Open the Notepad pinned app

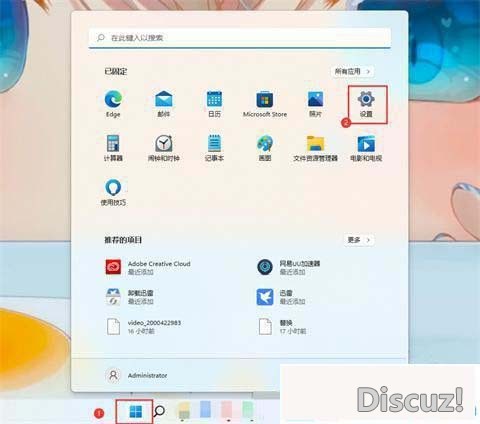point(214,148)
